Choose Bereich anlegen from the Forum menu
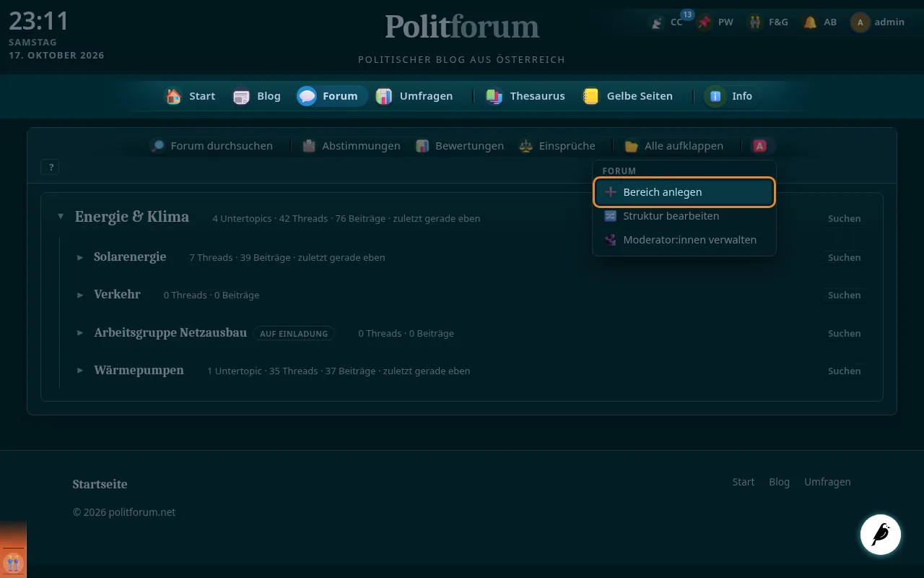This screenshot has height=578, width=924. point(684,192)
